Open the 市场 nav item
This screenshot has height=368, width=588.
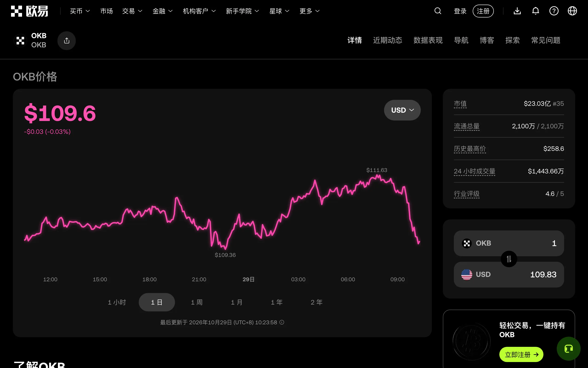tap(106, 11)
